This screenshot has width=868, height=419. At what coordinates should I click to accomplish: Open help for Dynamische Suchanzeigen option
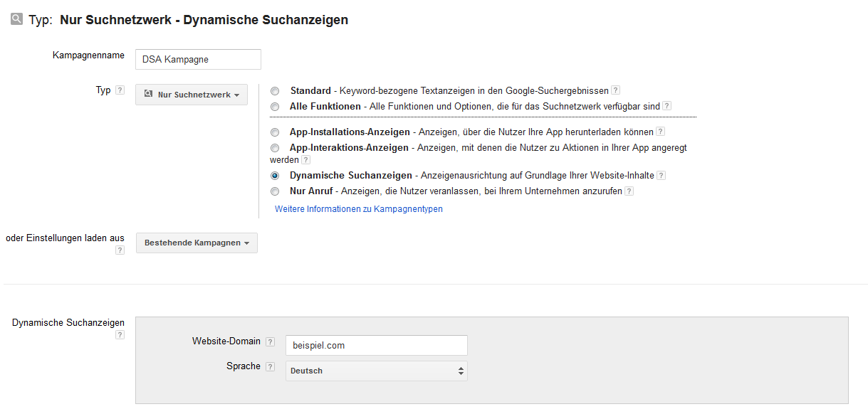[661, 175]
